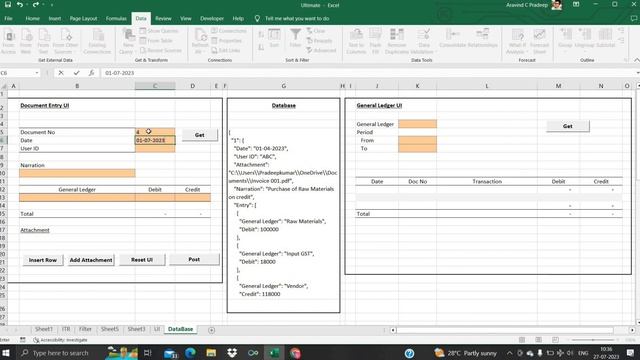Switch to the Developer ribbon tab
Screen dimensions: 640x360
(212, 18)
